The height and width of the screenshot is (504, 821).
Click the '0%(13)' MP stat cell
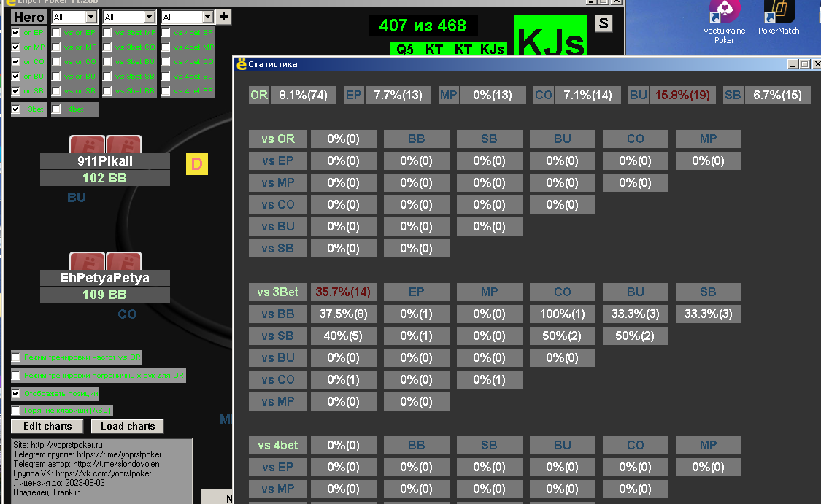493,96
